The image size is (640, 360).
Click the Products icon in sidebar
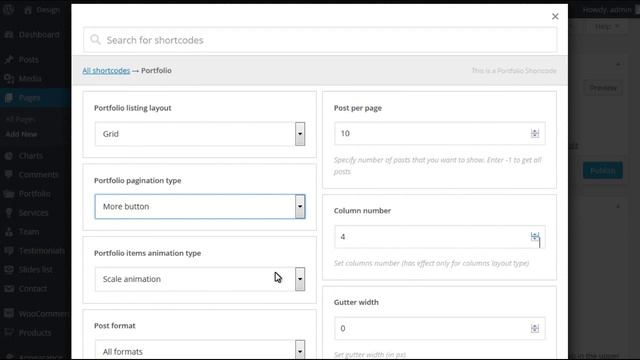(9, 333)
